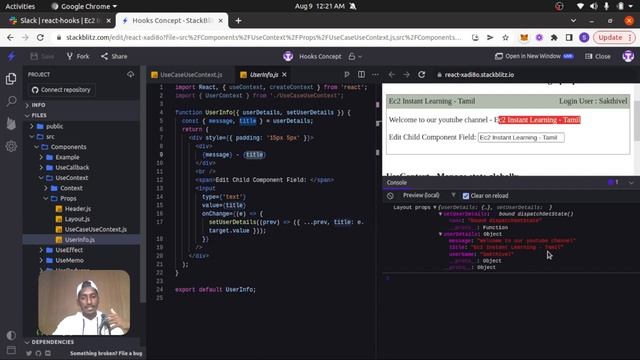
Task: Click the Share button
Action: (114, 56)
